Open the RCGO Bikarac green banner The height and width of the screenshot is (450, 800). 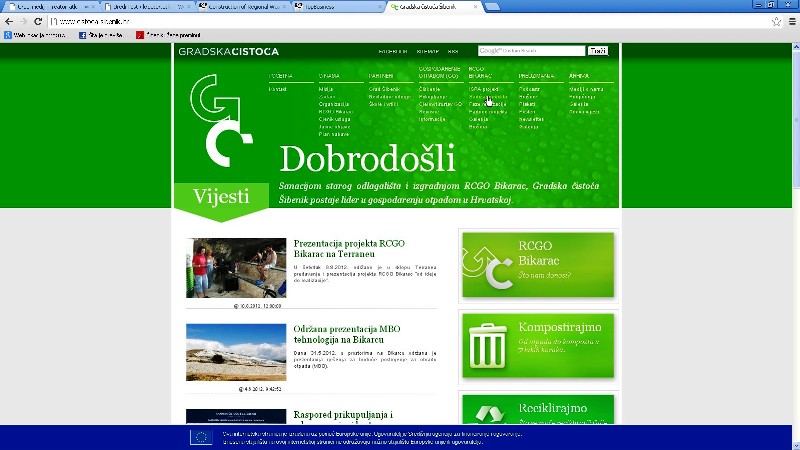click(x=538, y=264)
